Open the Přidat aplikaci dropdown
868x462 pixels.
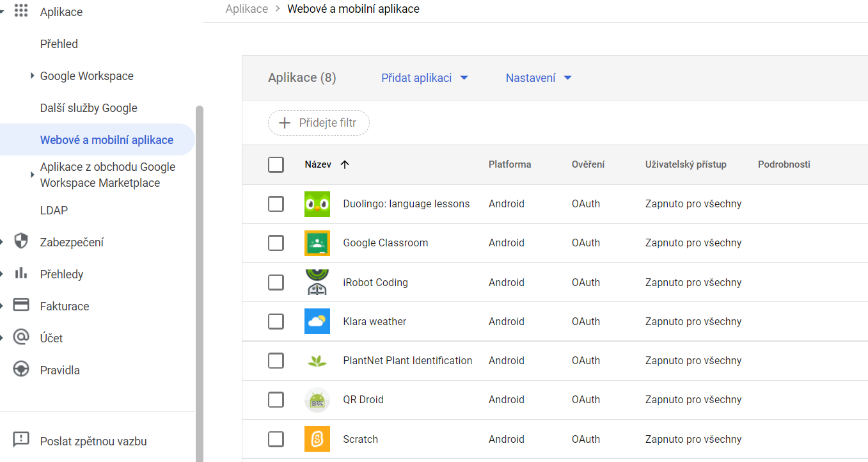(x=425, y=78)
